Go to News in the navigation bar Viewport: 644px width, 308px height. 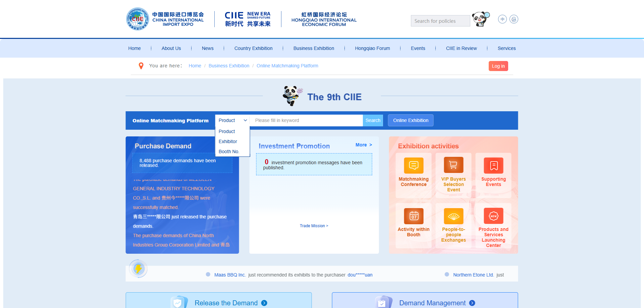pos(208,48)
